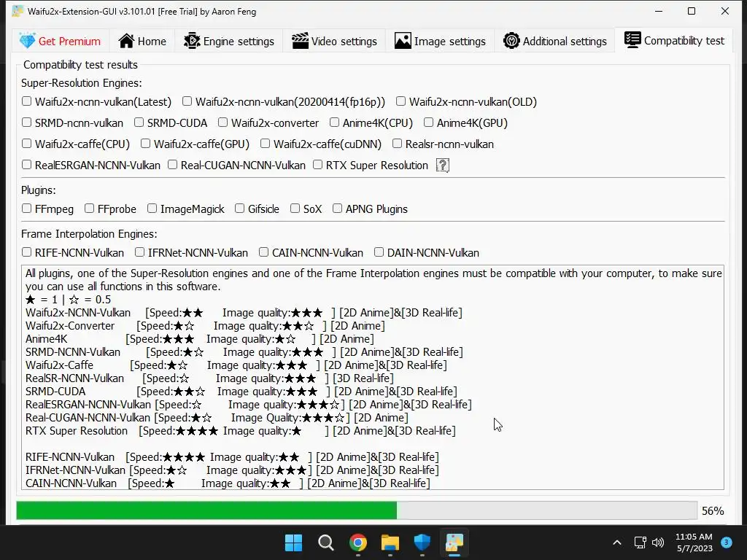Click the 56% progress label
The height and width of the screenshot is (560, 747).
tap(713, 511)
